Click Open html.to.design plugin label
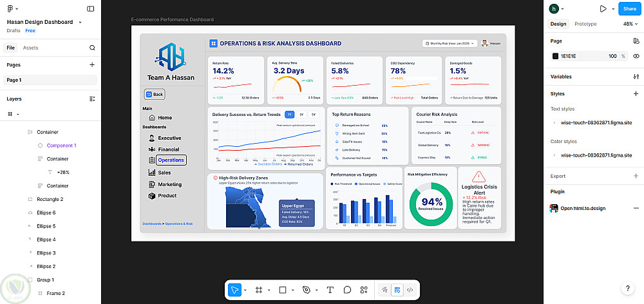Screen dimensions: 644x304 583,208
